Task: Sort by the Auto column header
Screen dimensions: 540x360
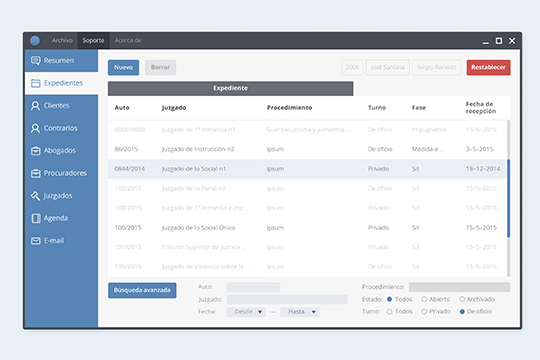Action: click(122, 107)
